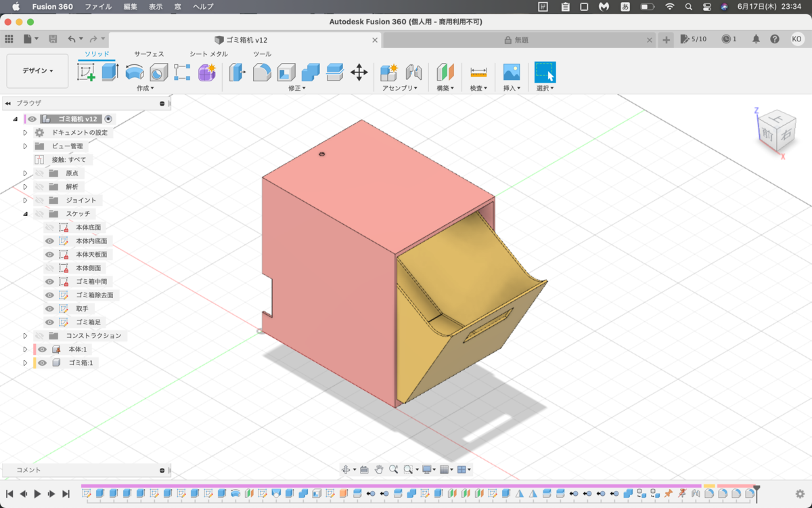Expand ビュー管理 node

point(25,146)
